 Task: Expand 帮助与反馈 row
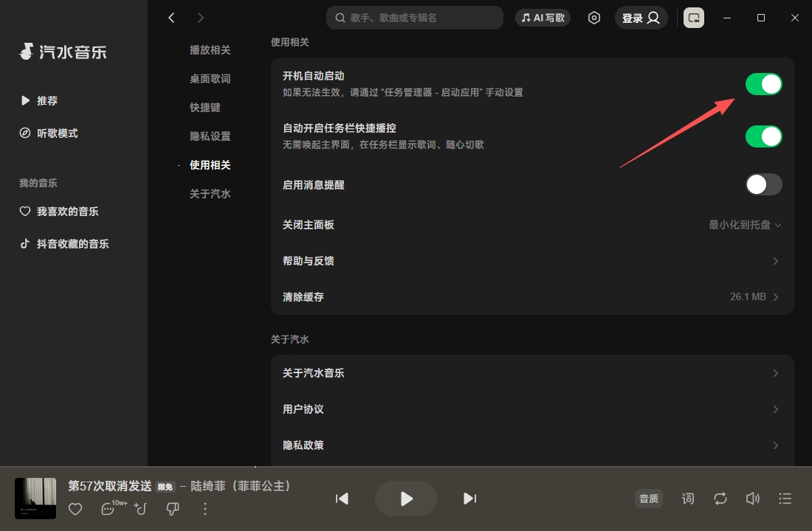tap(531, 261)
